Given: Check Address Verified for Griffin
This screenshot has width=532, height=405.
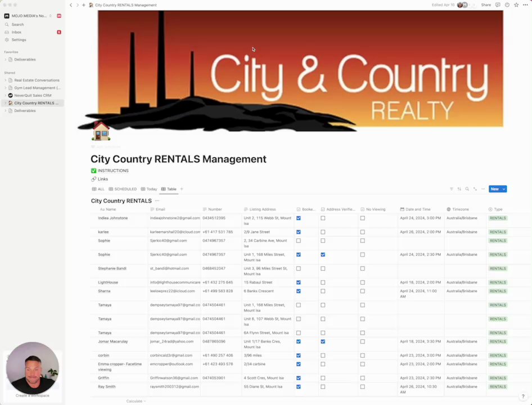Looking at the screenshot, I should (323, 378).
